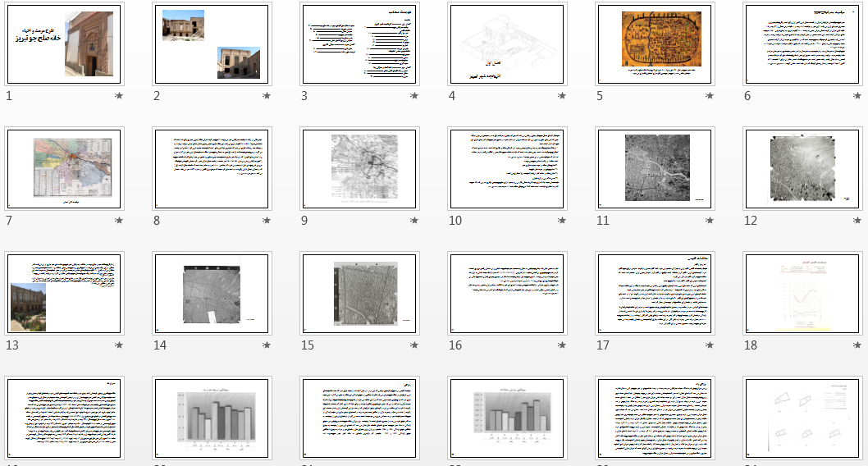Select slide 14 aerial photo thumbnail
868x466 pixels.
coord(212,294)
